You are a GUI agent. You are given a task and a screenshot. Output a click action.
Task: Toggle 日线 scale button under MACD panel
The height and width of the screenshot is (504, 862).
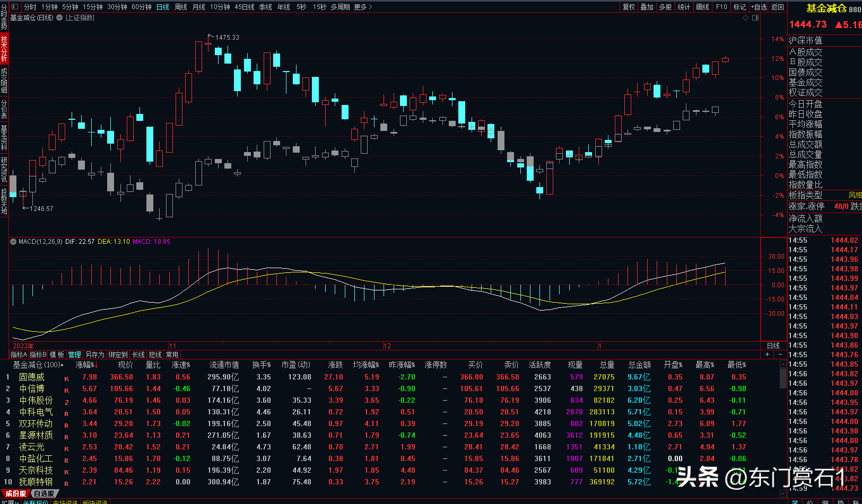tap(773, 346)
